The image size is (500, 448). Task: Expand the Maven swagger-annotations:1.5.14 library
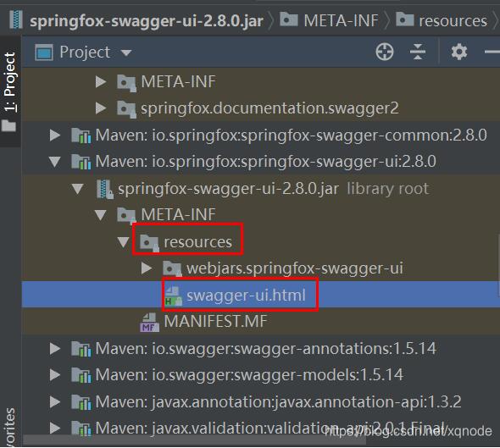pyautogui.click(x=55, y=348)
